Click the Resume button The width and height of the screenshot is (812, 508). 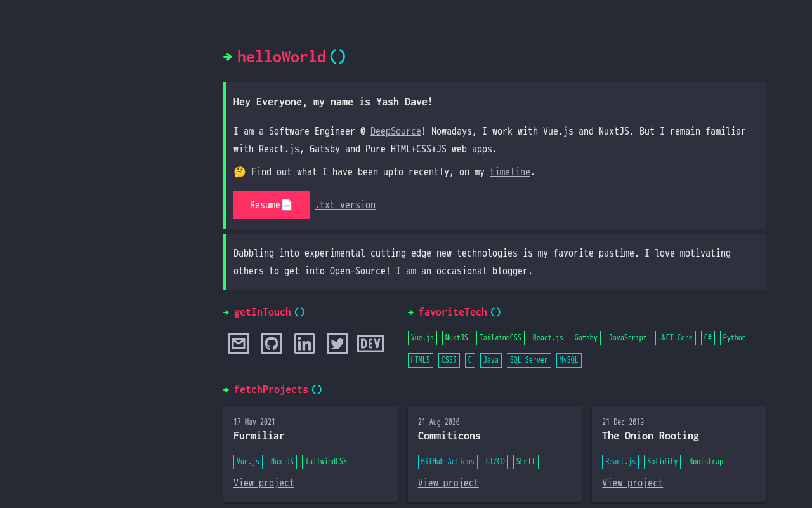[272, 205]
